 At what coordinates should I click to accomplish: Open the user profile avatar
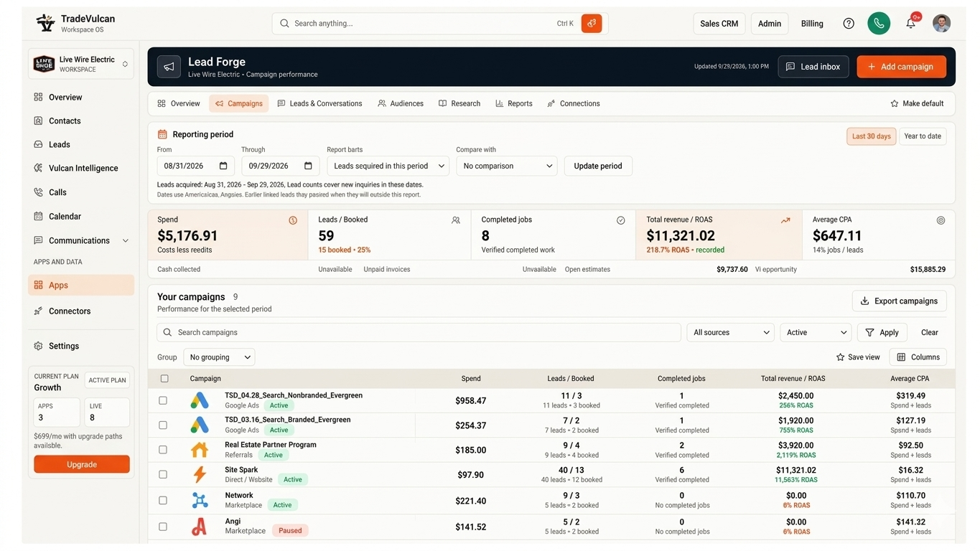point(941,23)
